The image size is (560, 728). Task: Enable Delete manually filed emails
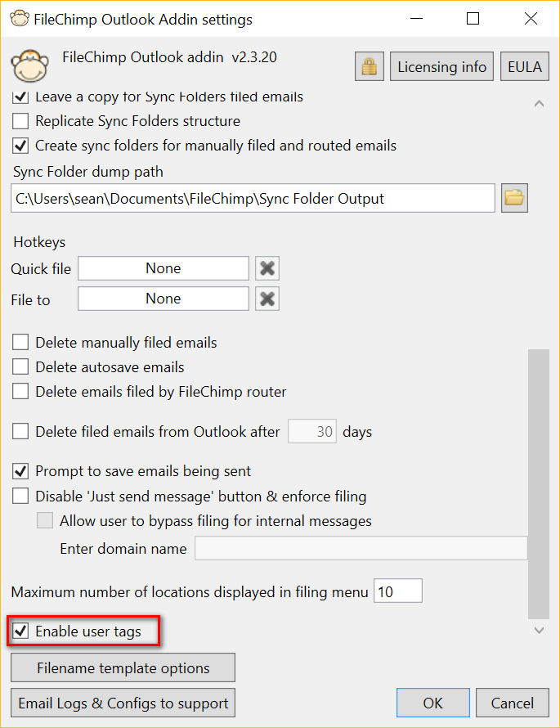click(20, 343)
